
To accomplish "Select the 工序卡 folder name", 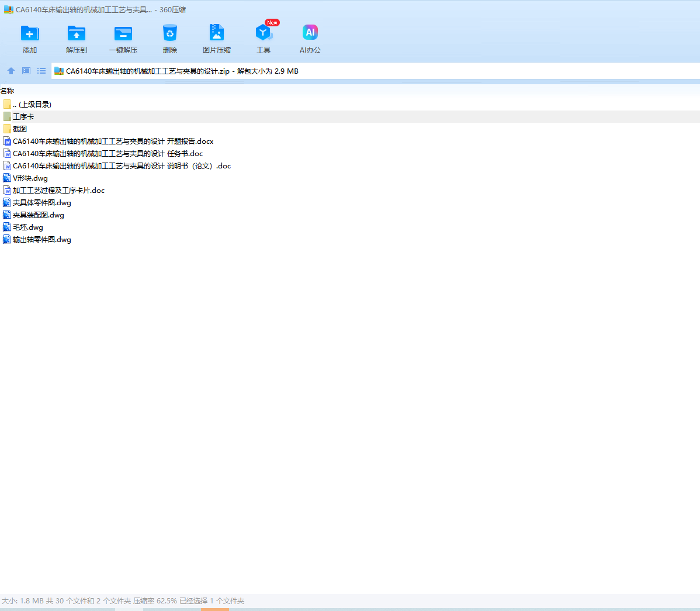I will click(x=23, y=116).
